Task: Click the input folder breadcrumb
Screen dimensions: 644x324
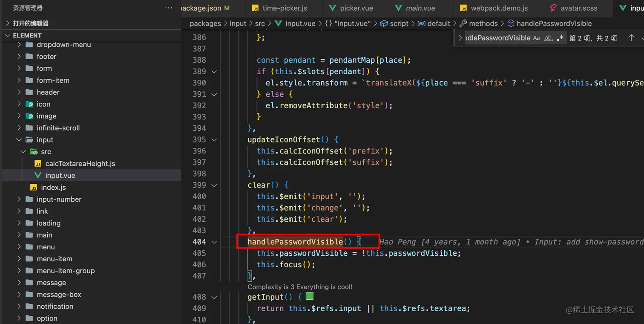Action: pos(238,23)
